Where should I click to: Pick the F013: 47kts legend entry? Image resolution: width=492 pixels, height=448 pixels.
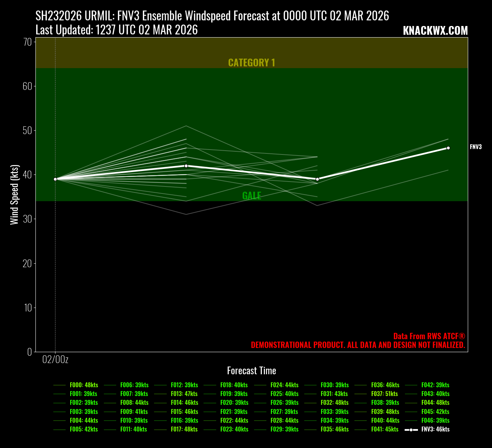184,394
